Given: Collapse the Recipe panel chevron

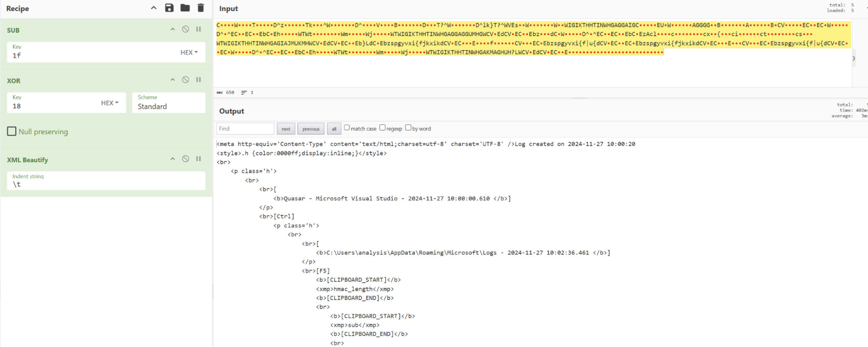Looking at the screenshot, I should [154, 8].
